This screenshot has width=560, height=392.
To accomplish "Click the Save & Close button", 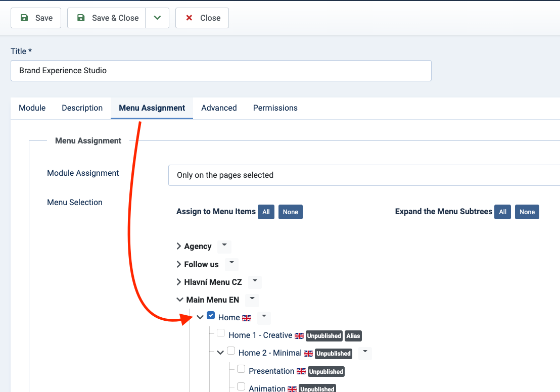I will 107,18.
